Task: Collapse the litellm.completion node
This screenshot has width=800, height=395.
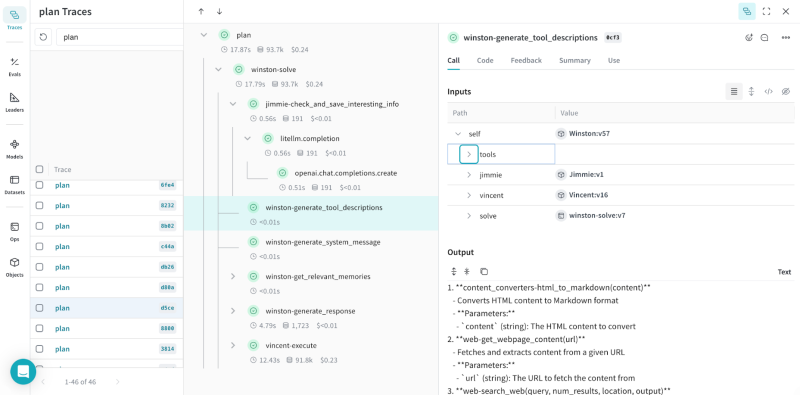Action: tap(247, 138)
